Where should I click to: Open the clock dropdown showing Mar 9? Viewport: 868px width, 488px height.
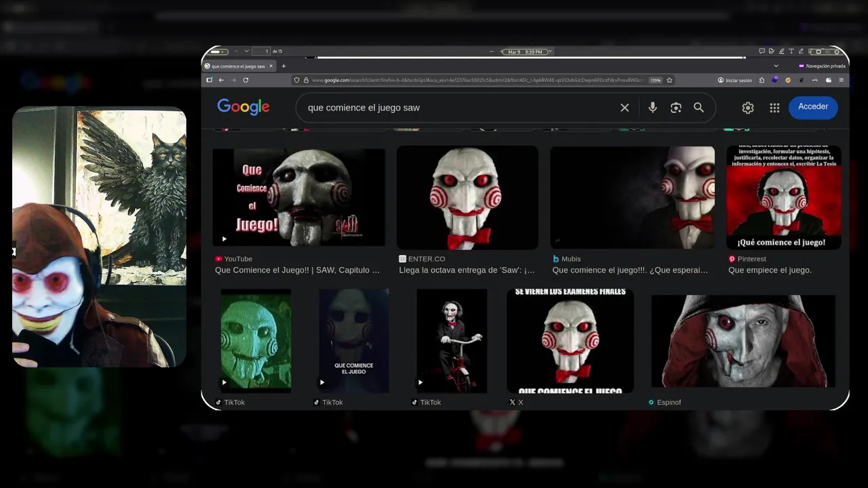coord(526,52)
